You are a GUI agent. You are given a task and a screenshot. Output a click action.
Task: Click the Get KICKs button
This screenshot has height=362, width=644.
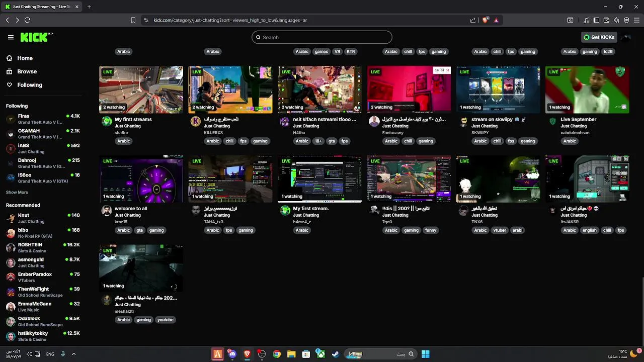pos(599,37)
